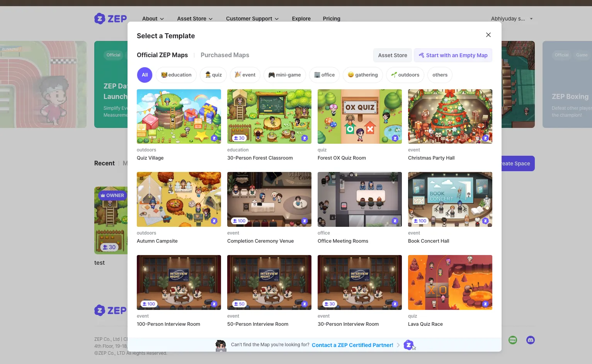The height and width of the screenshot is (364, 592).
Task: Open the user account dropdown
Action: click(512, 19)
